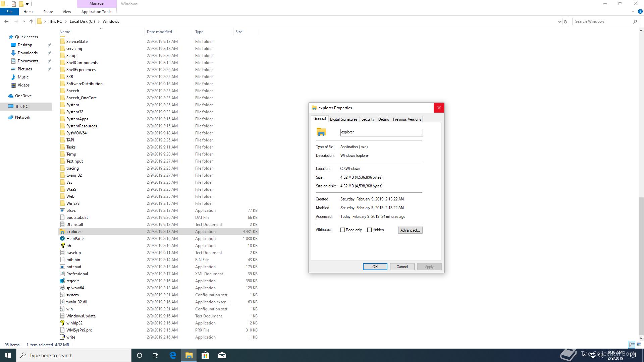Switch to Security tab in Properties

coord(368,119)
